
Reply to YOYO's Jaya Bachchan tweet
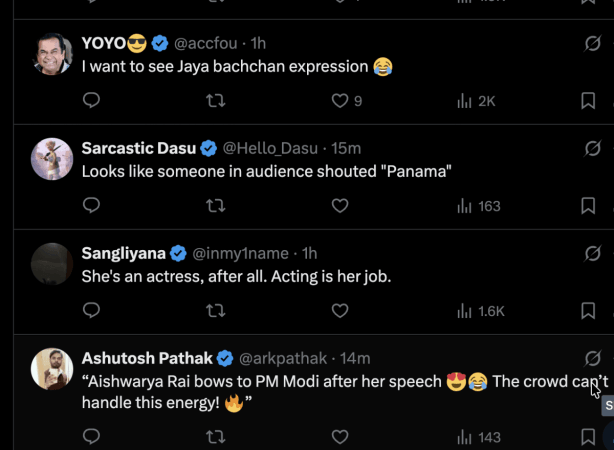91,100
